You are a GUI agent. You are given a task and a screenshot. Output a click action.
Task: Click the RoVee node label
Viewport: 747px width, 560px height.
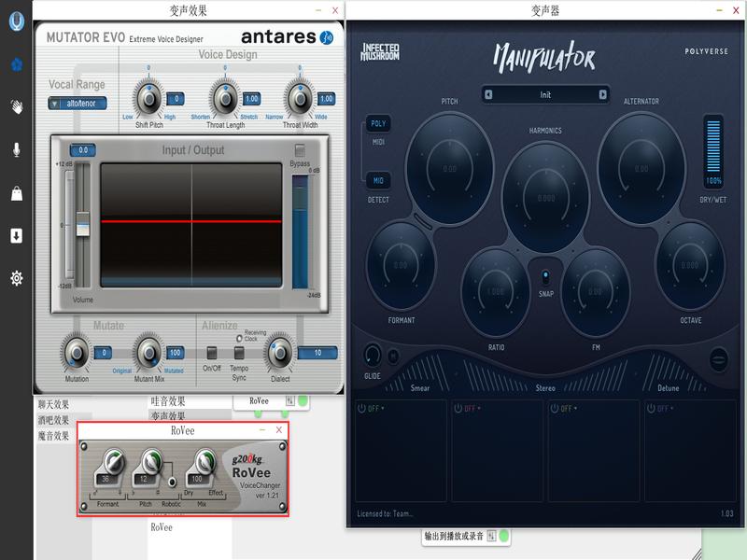click(x=260, y=401)
